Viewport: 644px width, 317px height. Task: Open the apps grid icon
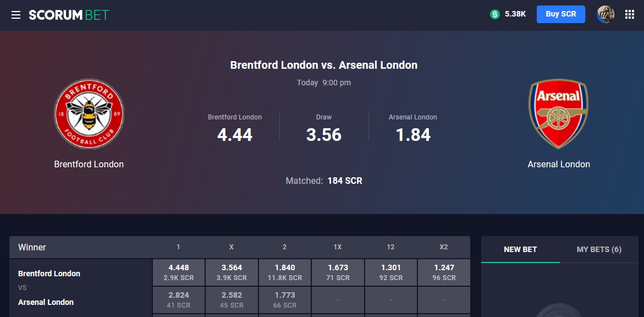(x=630, y=14)
